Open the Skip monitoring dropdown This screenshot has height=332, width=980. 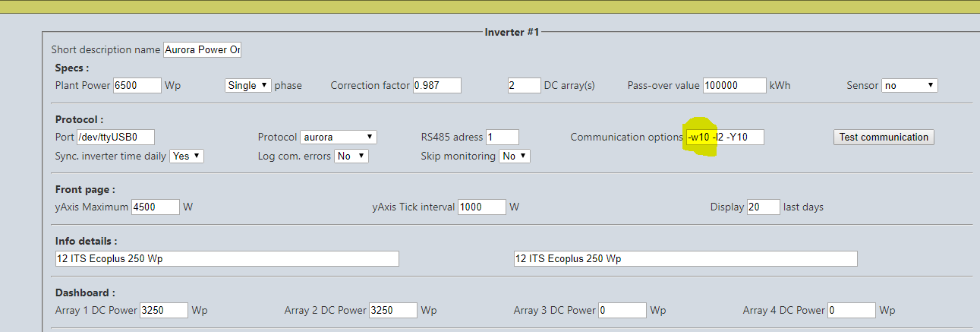[x=514, y=156]
